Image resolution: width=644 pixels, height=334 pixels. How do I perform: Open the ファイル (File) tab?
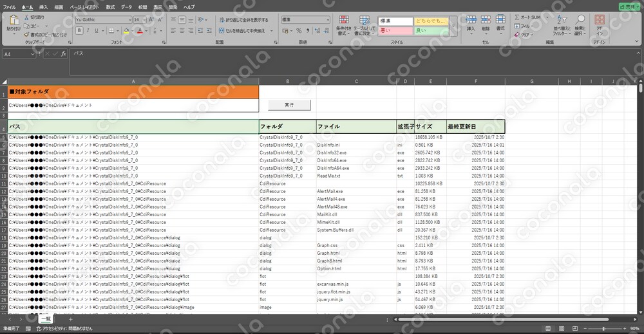pyautogui.click(x=10, y=7)
